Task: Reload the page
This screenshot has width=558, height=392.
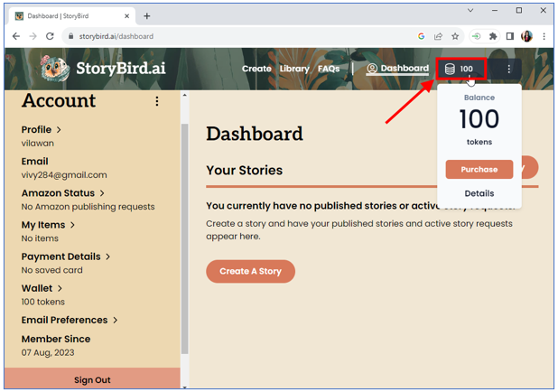Action: pyautogui.click(x=50, y=36)
